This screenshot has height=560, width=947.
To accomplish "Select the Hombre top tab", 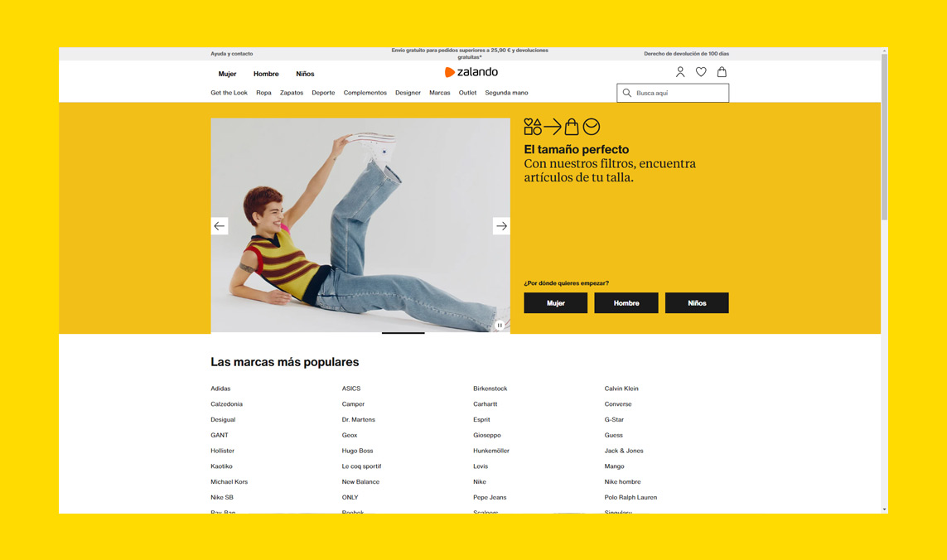I will pos(266,74).
